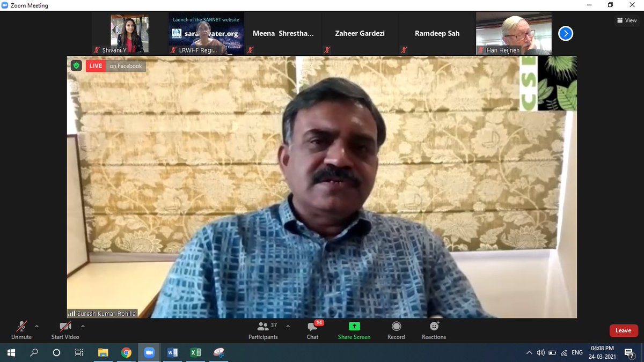Open Microsoft Word from the taskbar

172,352
